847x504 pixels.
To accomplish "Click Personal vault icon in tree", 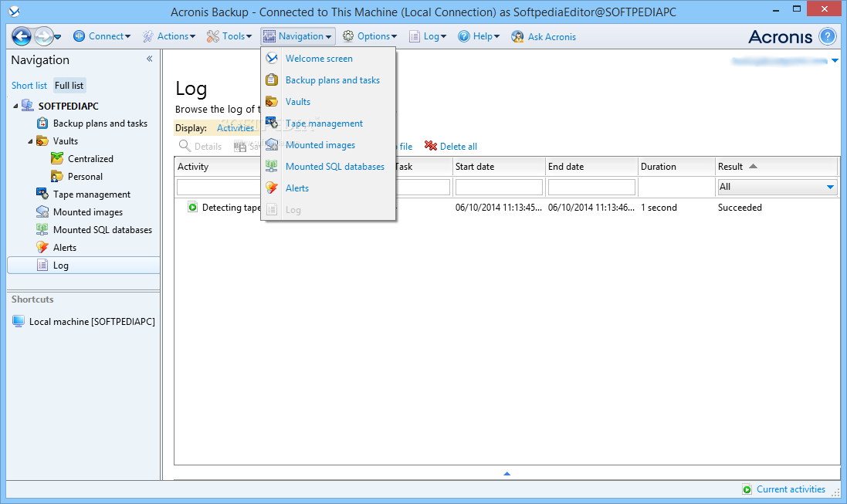I will (x=56, y=176).
